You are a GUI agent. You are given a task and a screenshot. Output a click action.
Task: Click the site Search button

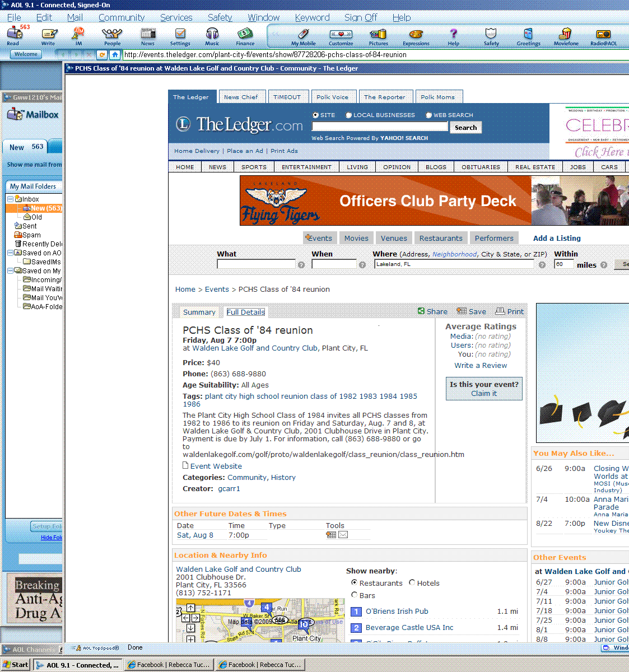(x=465, y=128)
